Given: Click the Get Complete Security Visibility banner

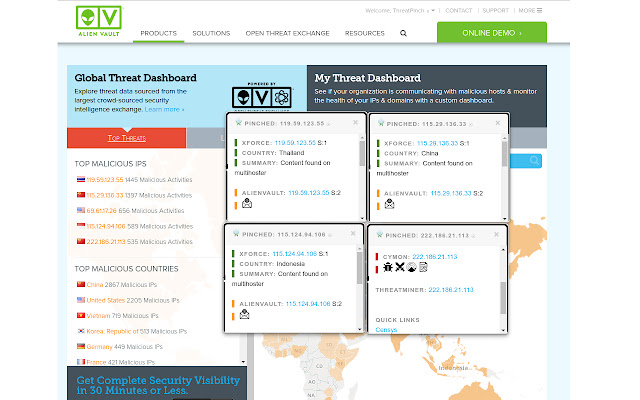Looking at the screenshot, I should [x=158, y=383].
